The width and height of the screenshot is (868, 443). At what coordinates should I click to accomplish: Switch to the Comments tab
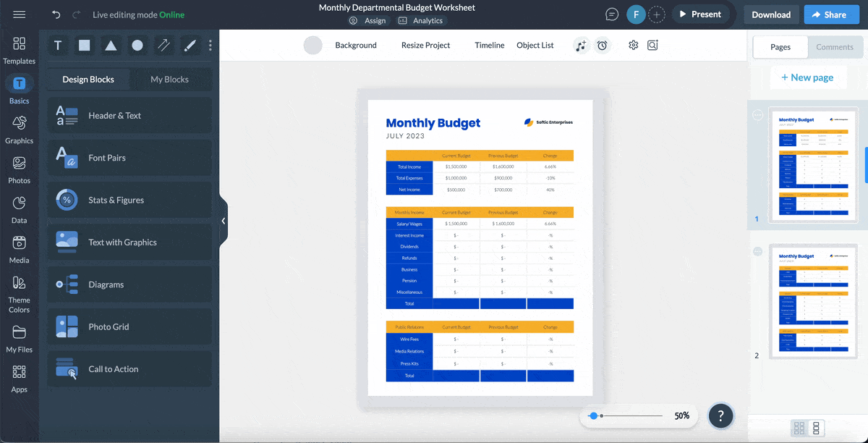coord(835,47)
